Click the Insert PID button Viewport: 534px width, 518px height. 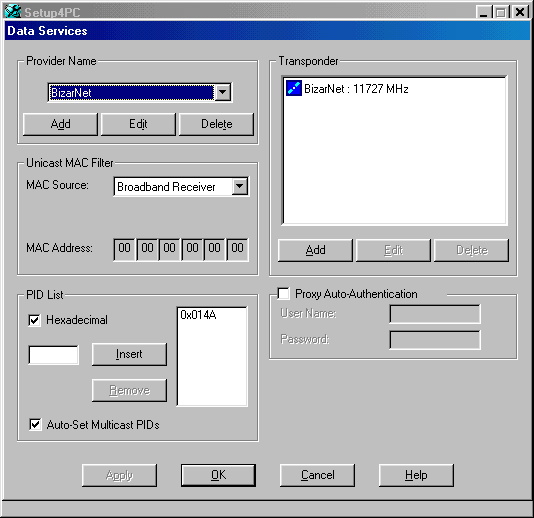(129, 354)
